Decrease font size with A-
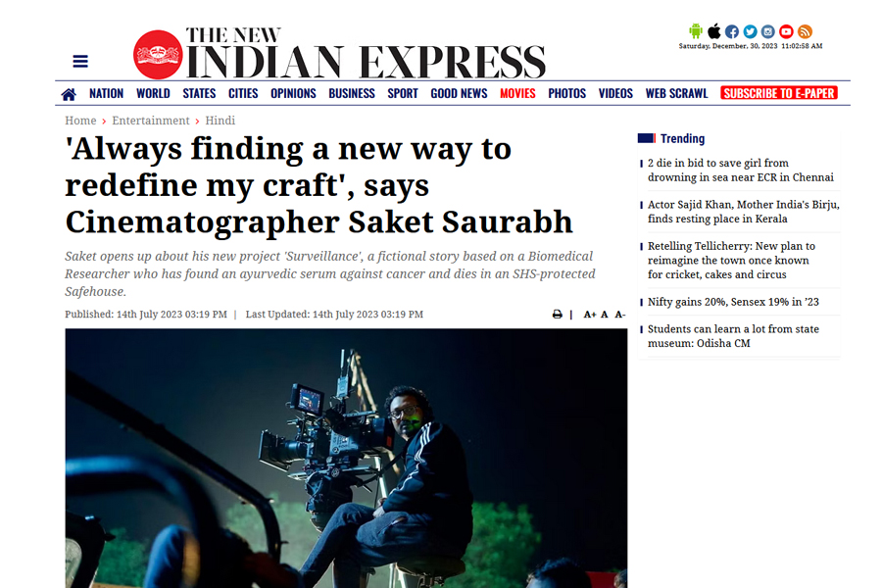 click(620, 315)
